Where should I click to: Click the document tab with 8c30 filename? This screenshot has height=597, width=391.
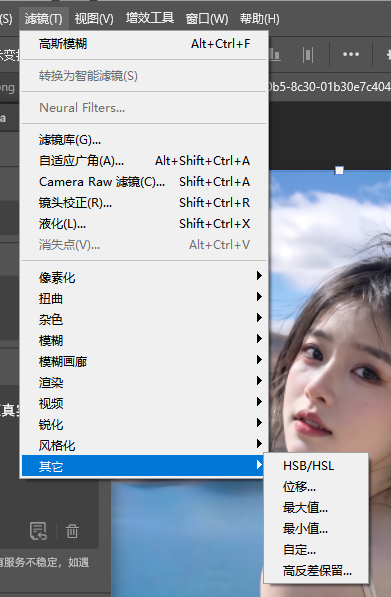[x=330, y=87]
